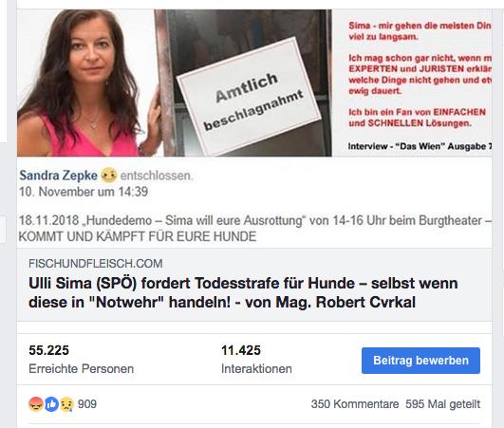Screen dimensions: 504x428
Task: Open the post timestamp 10. November um 14:39
Action: (x=84, y=192)
